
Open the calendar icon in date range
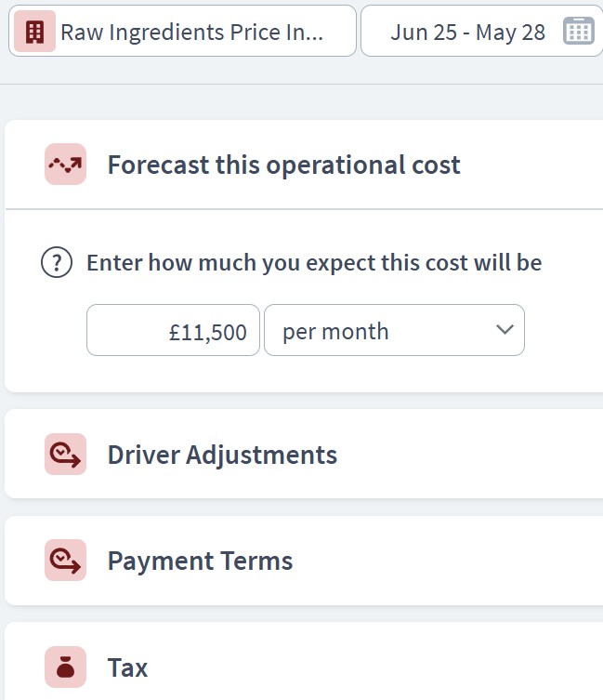(x=579, y=32)
